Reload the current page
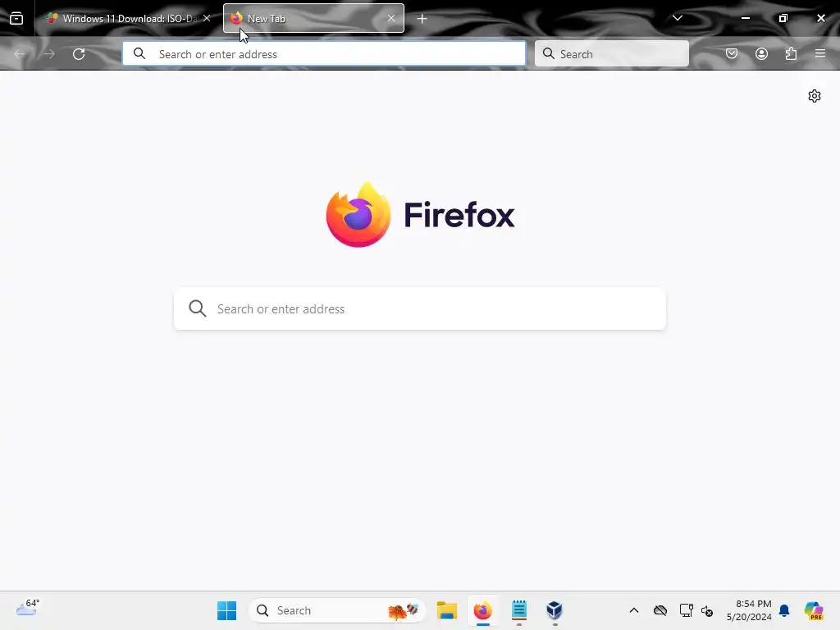The height and width of the screenshot is (630, 840). tap(79, 54)
